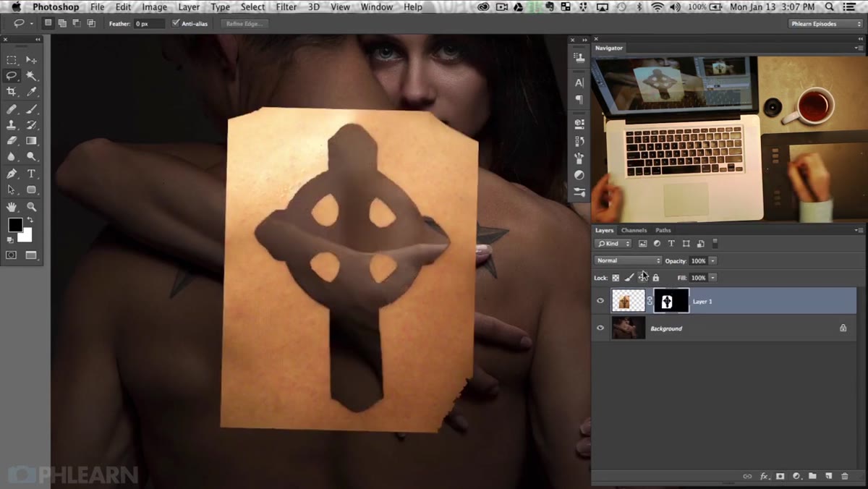The image size is (868, 489).
Task: Switch to the Channels tab
Action: pyautogui.click(x=634, y=230)
